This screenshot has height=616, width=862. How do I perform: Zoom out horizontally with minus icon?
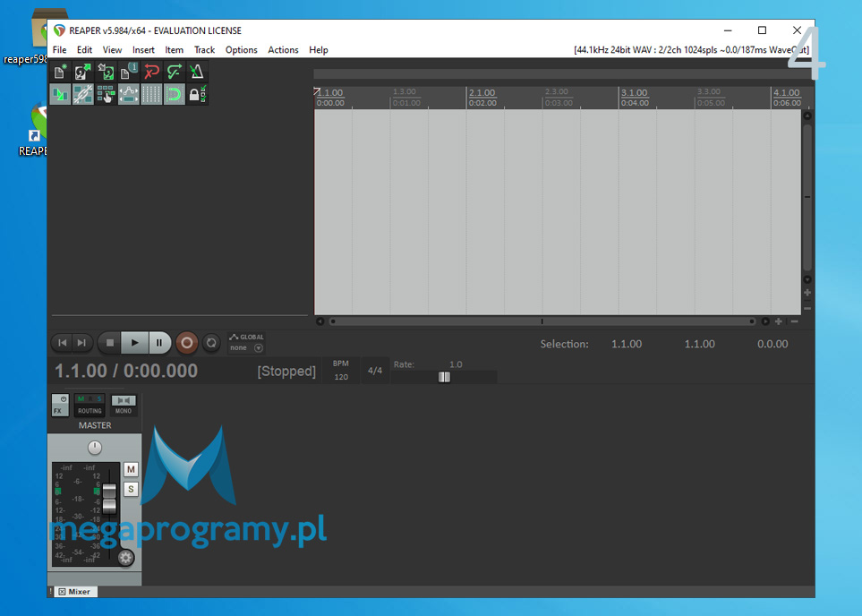794,321
